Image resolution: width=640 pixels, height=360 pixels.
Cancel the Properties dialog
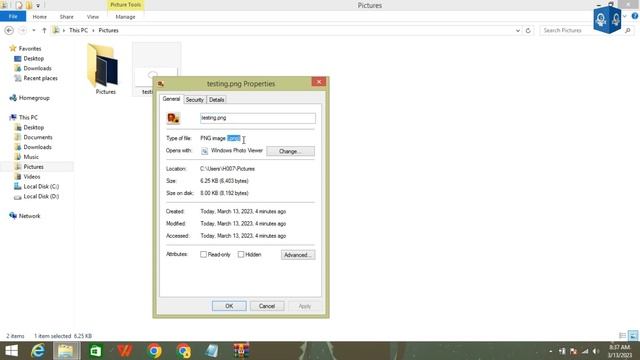(267, 306)
